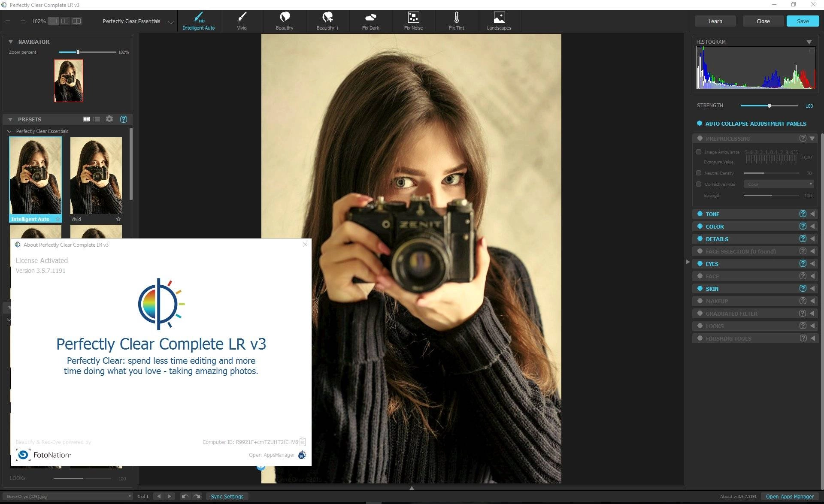Expand the Finishing Tools panel arrow
Screen dimensions: 824x504
click(812, 338)
